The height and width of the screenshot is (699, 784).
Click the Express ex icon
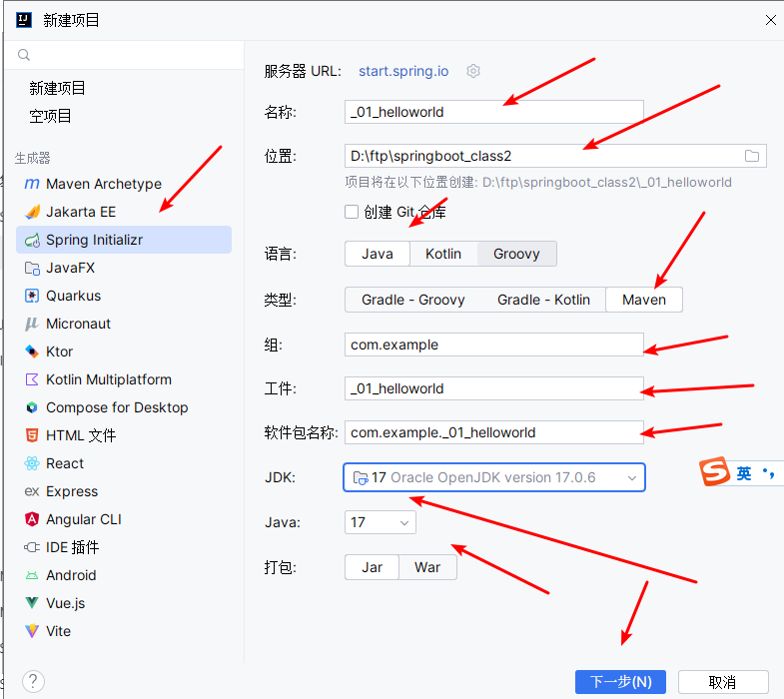[x=32, y=491]
